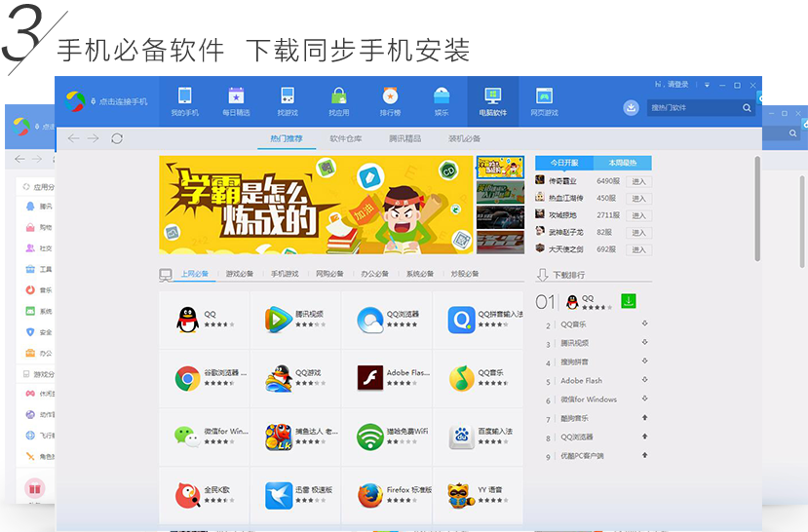The image size is (808, 532).
Task: Open the title bar dropdown menu arrow
Action: 707,85
